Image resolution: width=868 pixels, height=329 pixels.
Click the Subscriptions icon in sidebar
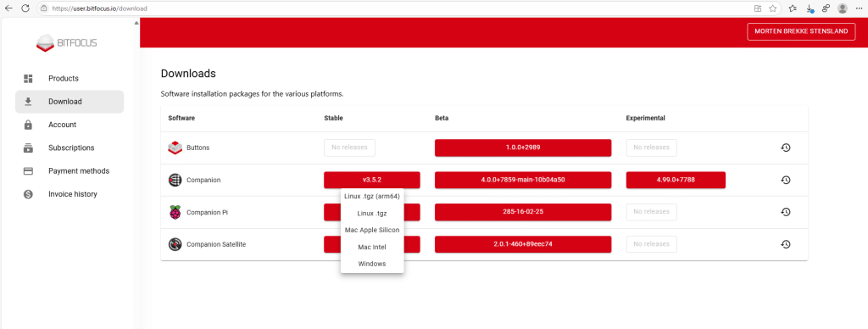point(28,148)
